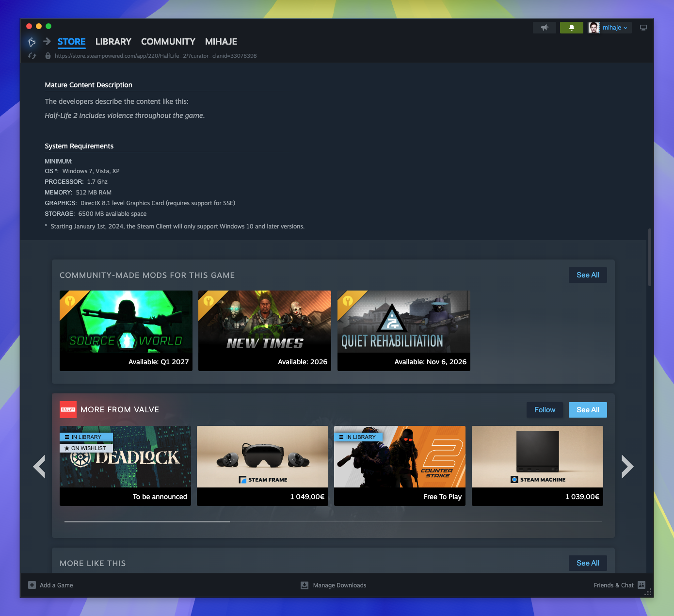674x616 pixels.
Task: Click the 1 039,00€ Steam Machine price
Action: tap(582, 497)
